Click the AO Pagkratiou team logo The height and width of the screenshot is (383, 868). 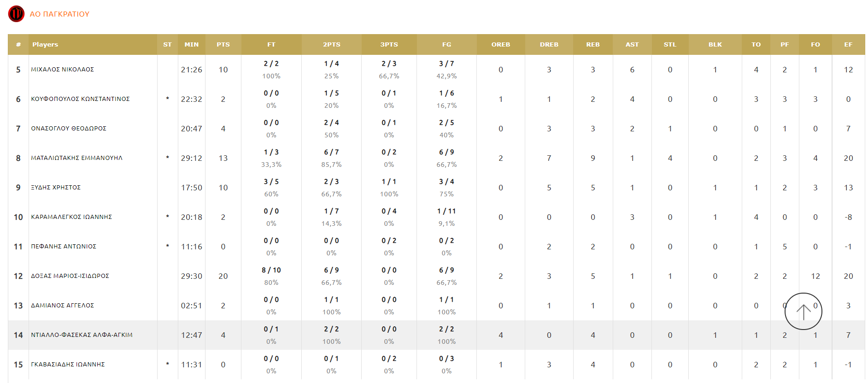[x=16, y=14]
